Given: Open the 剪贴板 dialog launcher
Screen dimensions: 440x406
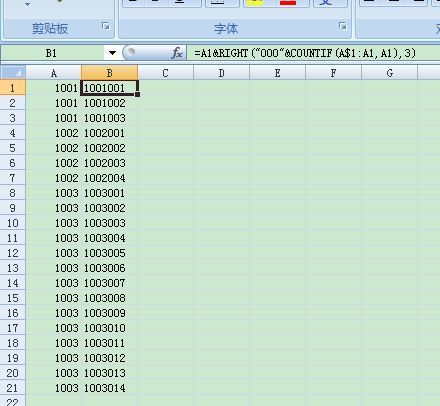Looking at the screenshot, I should pos(106,26).
